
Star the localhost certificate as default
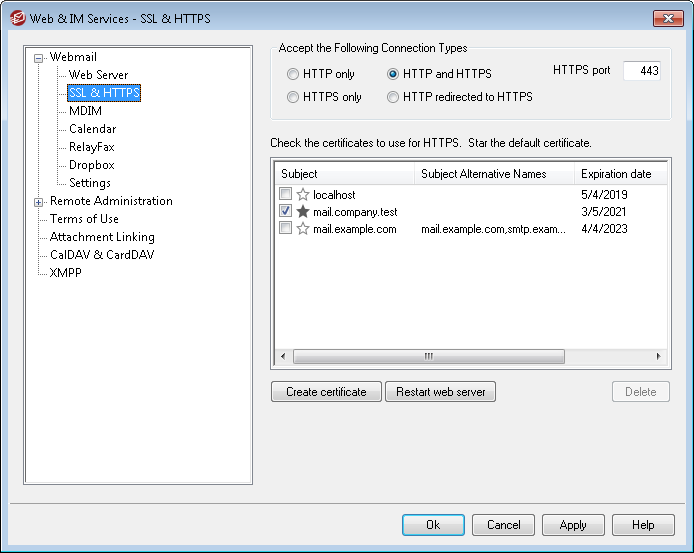coord(303,194)
